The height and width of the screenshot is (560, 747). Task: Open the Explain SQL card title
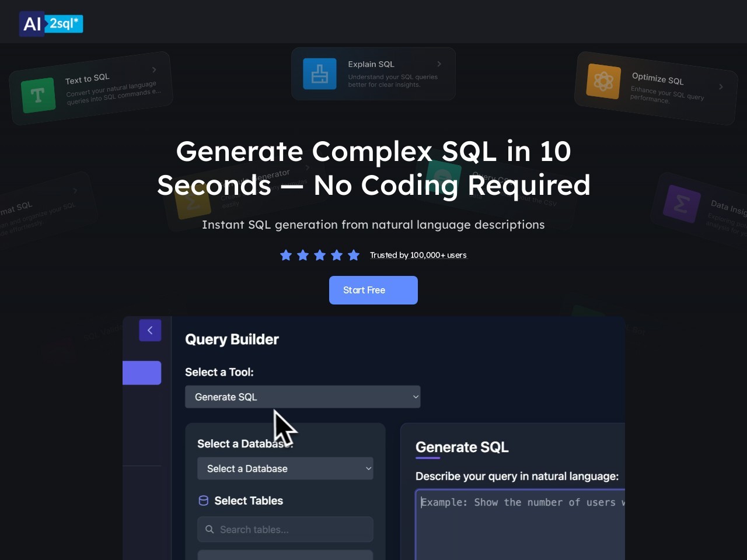tap(371, 64)
